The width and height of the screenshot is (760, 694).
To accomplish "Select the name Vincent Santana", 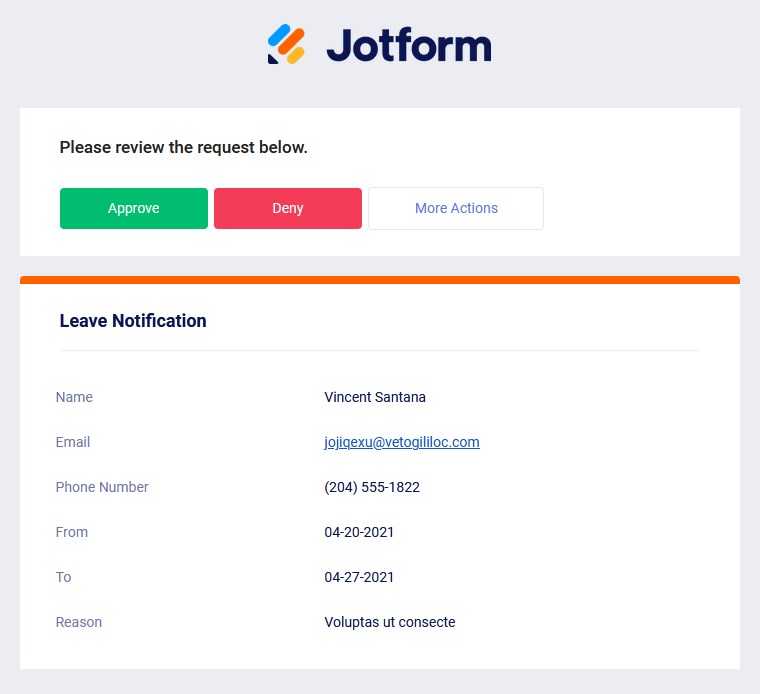I will pos(375,397).
